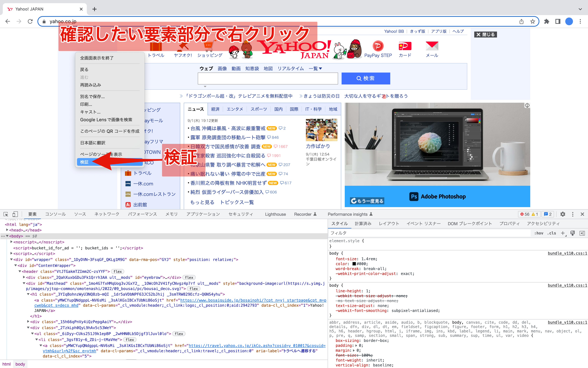Activate the DevTools inspect element picker
Viewport: 588px width, 368px height.
[x=6, y=214]
